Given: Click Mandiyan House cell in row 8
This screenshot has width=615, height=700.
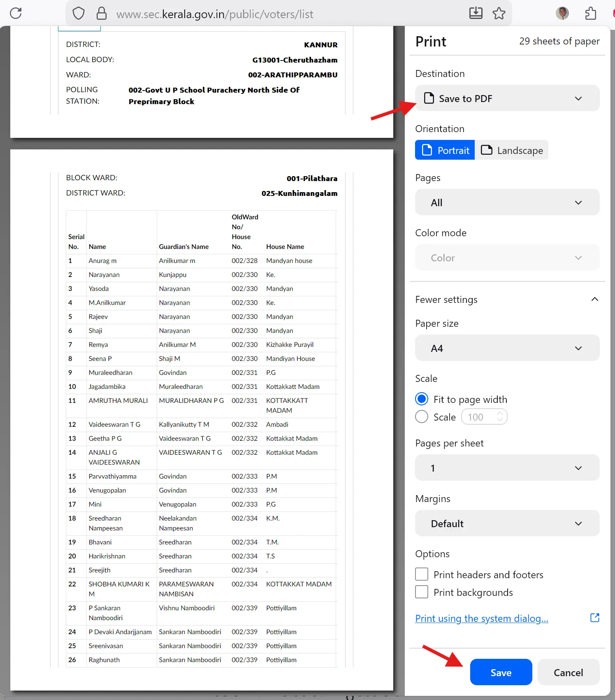Looking at the screenshot, I should (x=290, y=358).
